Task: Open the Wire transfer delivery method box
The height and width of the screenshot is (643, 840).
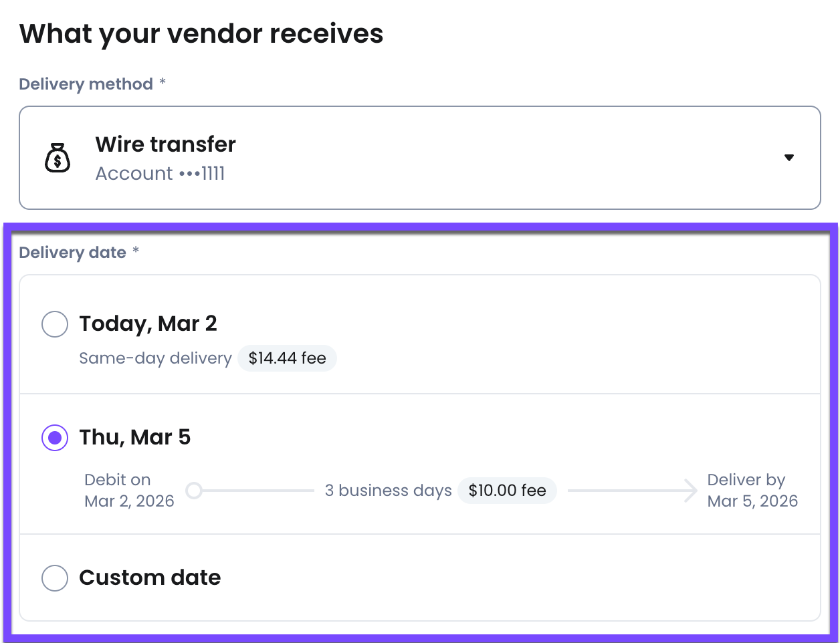Action: (420, 158)
